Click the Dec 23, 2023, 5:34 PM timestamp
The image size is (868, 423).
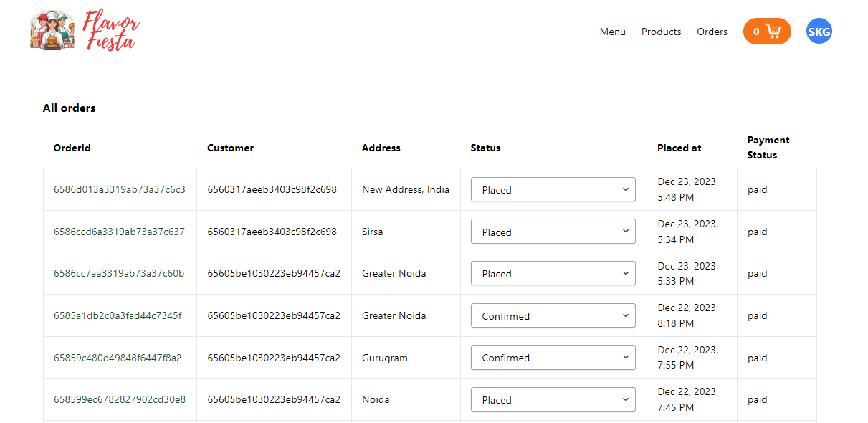(687, 232)
